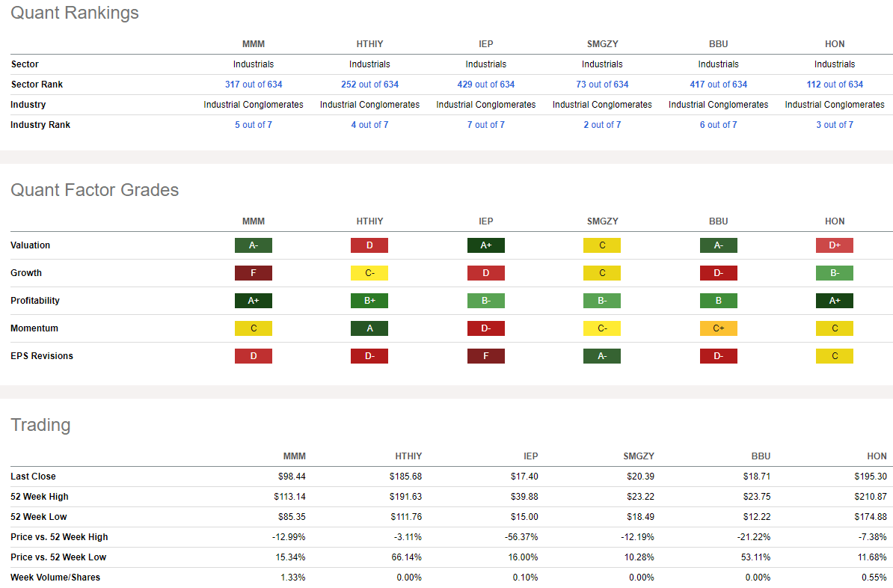893x588 pixels.
Task: Click IEP Valuation grade A+ badge
Action: [x=486, y=245]
